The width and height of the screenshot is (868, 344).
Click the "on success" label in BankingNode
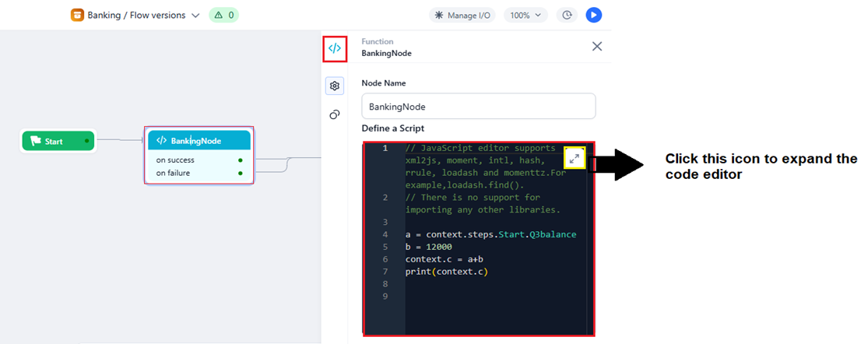click(175, 160)
